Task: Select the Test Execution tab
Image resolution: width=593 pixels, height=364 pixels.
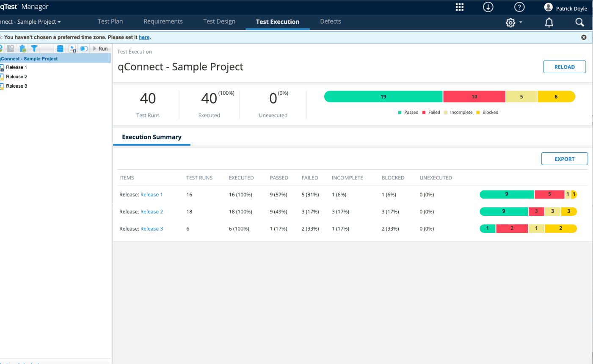Action: click(x=278, y=22)
